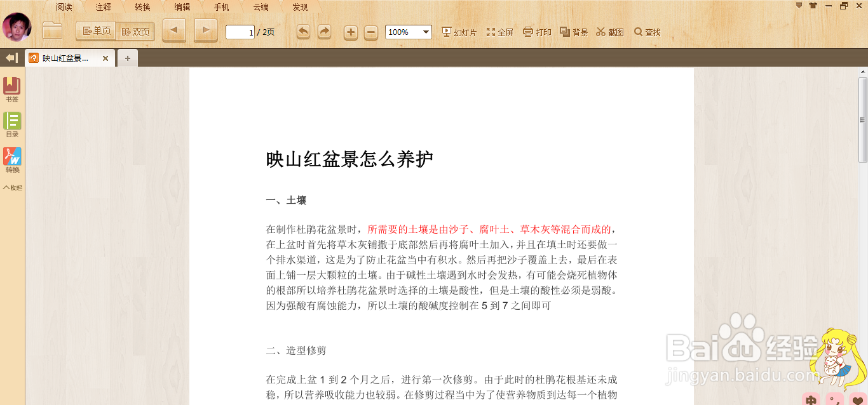
Task: Click the 截图 screenshot tool
Action: pos(610,32)
